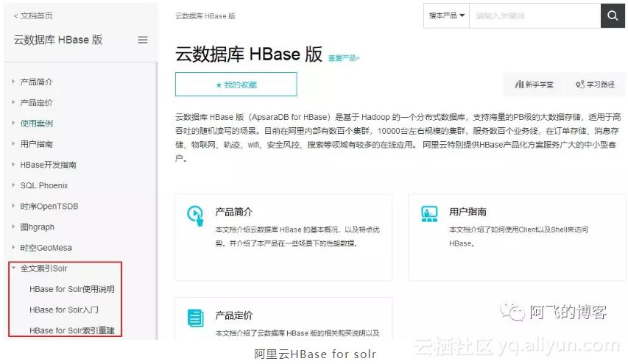Select HBase for Solr使用说明 entry
This screenshot has height=364, width=628.
pyautogui.click(x=72, y=289)
